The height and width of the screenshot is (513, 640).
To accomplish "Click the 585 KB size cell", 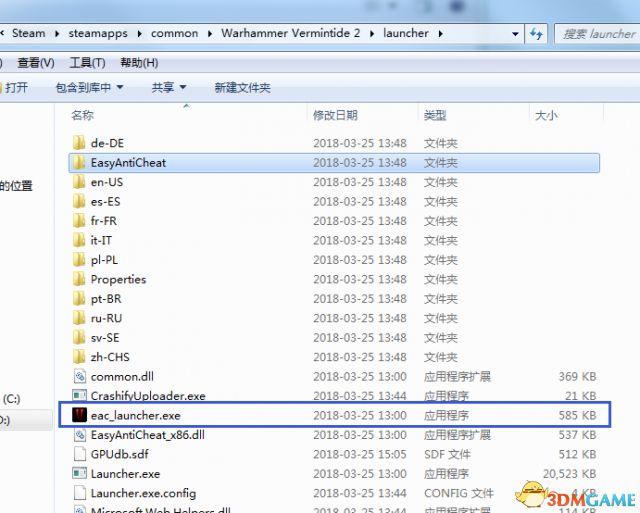I will (577, 415).
